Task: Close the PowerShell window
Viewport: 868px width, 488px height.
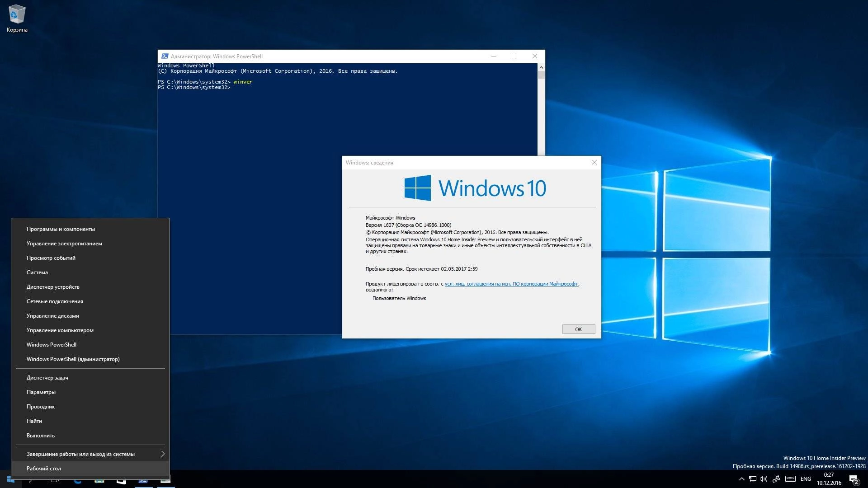Action: (535, 56)
